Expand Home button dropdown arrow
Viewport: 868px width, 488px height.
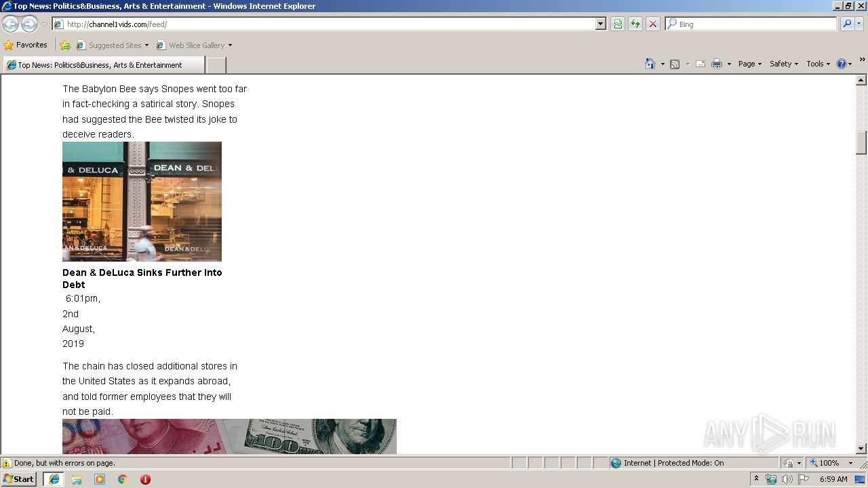coord(663,64)
